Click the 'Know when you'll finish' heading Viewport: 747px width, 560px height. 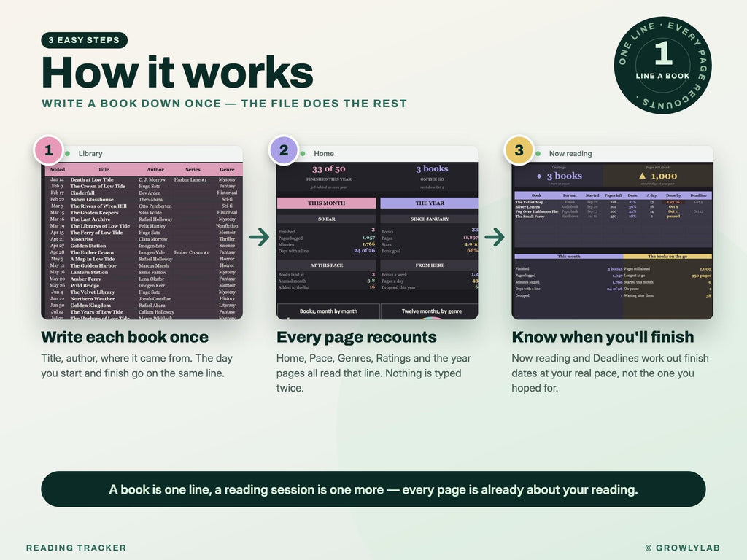click(603, 337)
